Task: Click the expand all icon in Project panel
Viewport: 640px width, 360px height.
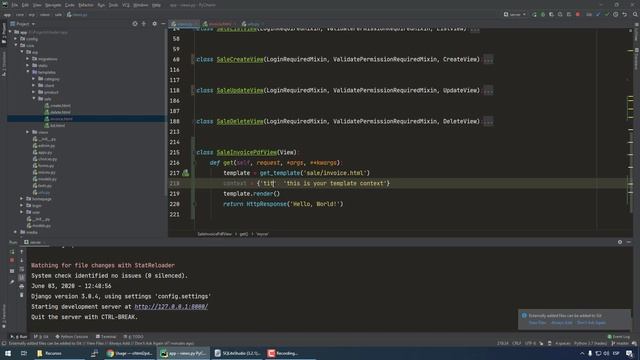Action: coord(144,24)
